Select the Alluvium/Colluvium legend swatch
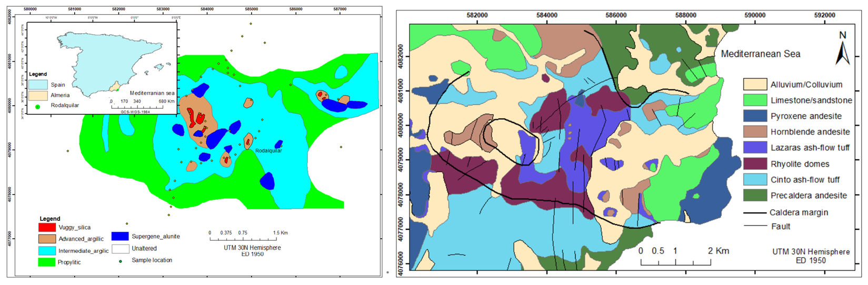The image size is (868, 285). click(x=755, y=85)
